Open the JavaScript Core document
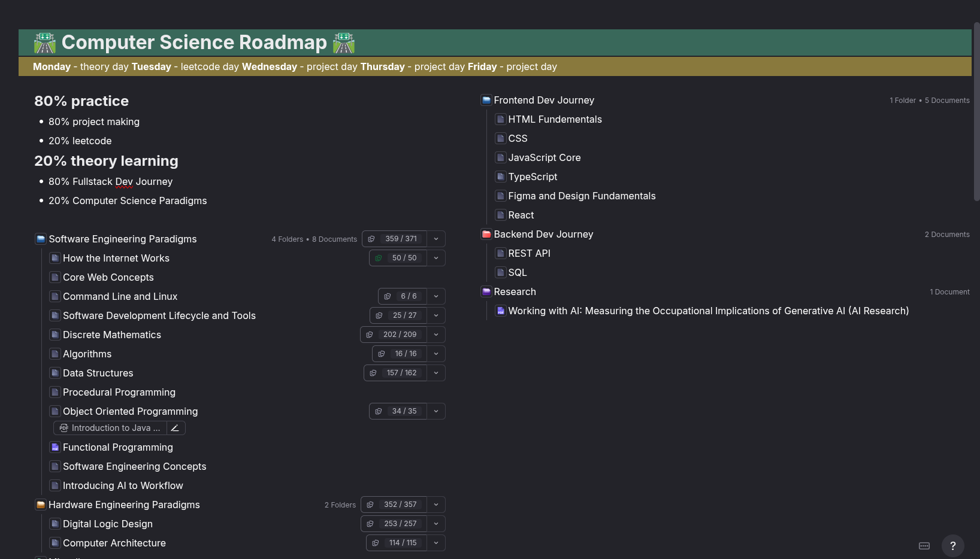The width and height of the screenshot is (980, 559). (544, 157)
